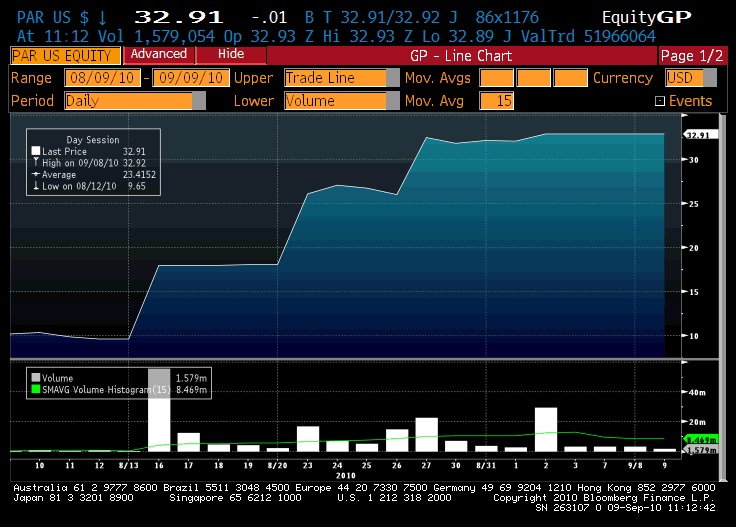The height and width of the screenshot is (527, 736).
Task: Click the first Mov. Avgs input box
Action: click(496, 78)
